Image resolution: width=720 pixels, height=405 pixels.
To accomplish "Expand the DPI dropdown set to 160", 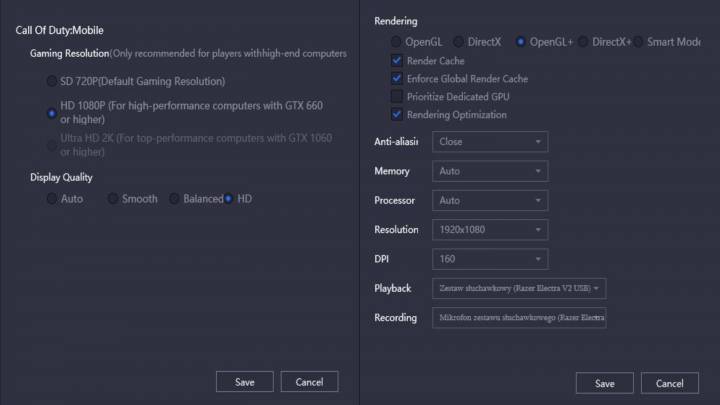I will click(x=490, y=259).
